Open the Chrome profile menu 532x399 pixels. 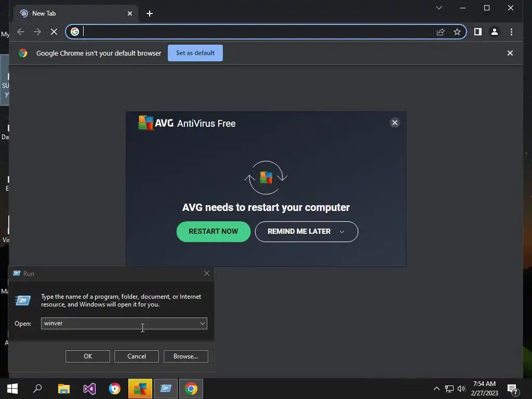tap(495, 32)
